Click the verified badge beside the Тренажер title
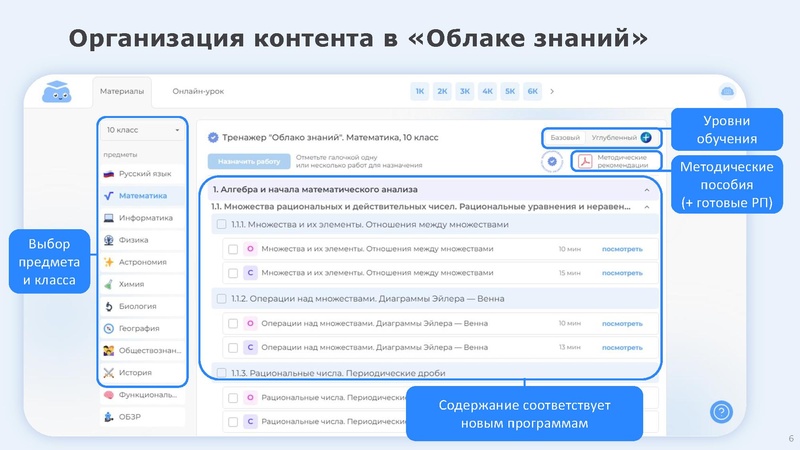 click(213, 137)
